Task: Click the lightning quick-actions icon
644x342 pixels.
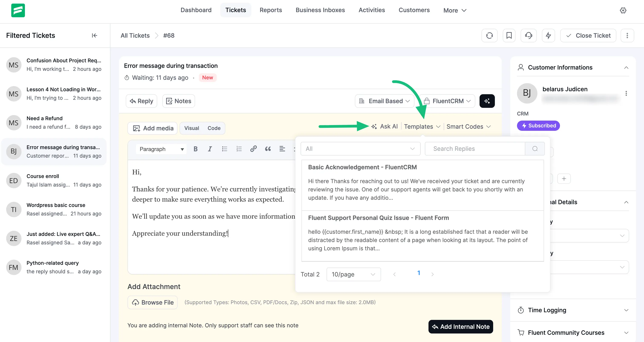Action: (548, 36)
